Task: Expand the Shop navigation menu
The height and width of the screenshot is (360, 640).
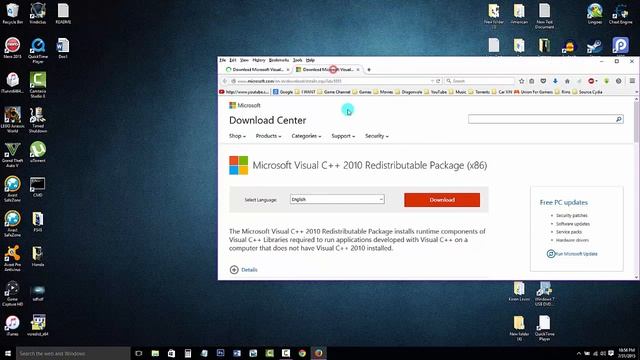Action: coord(237,136)
